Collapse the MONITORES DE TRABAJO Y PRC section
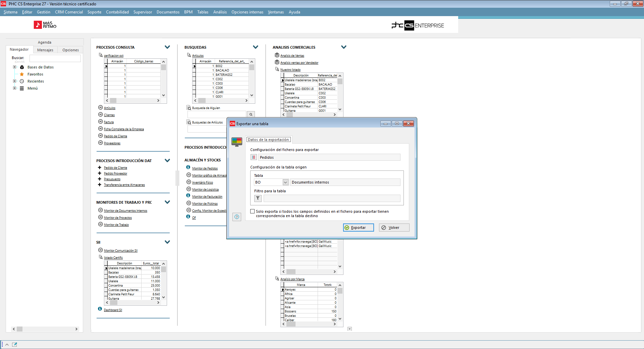 [x=167, y=202]
